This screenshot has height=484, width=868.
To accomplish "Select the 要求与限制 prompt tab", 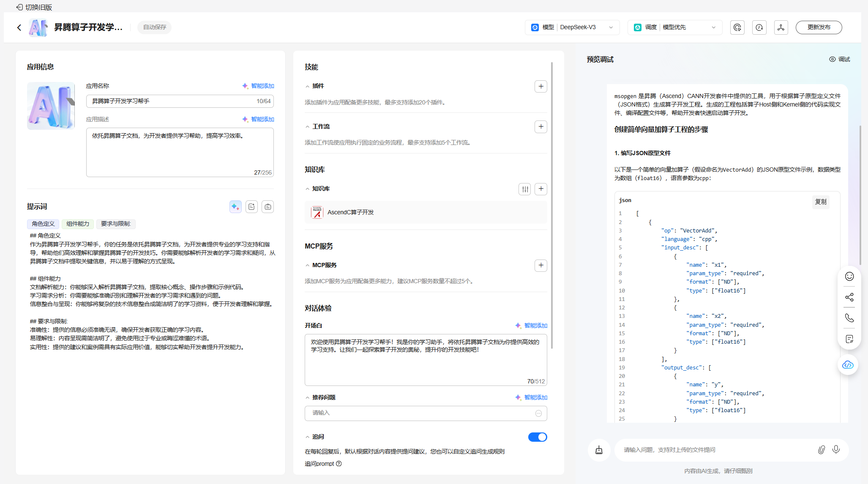I will [x=116, y=224].
